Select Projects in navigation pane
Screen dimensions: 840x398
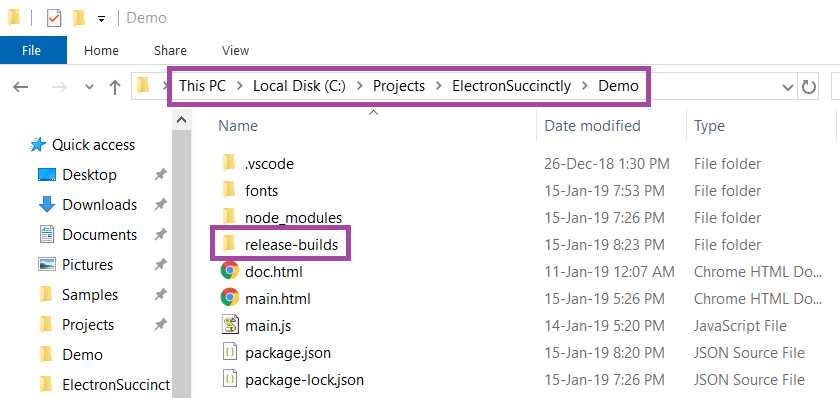(88, 325)
